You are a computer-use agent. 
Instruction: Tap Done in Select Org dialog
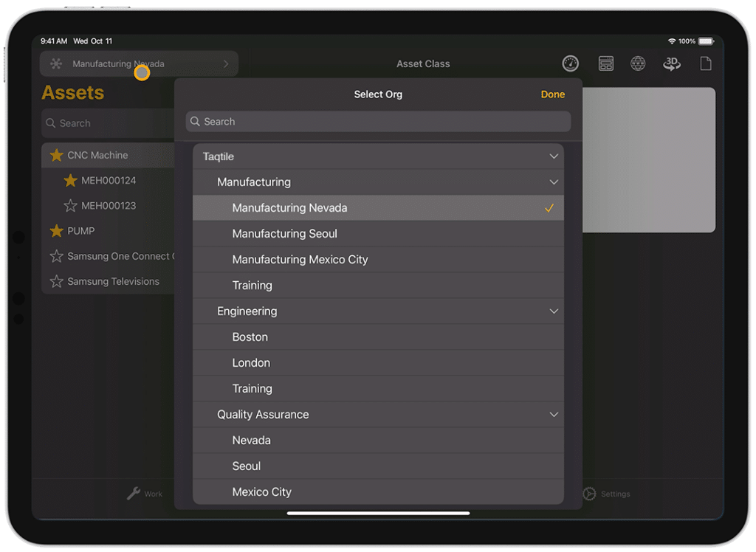pyautogui.click(x=552, y=94)
